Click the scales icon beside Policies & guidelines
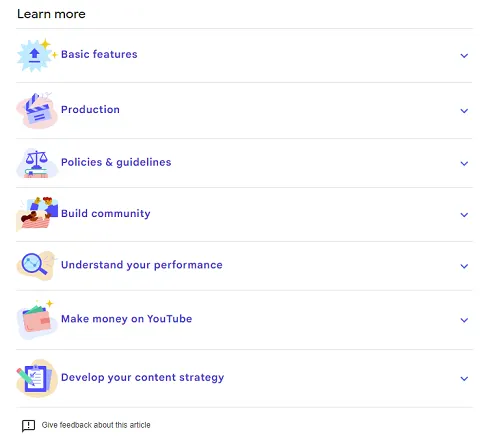This screenshot has height=440, width=500. click(37, 163)
